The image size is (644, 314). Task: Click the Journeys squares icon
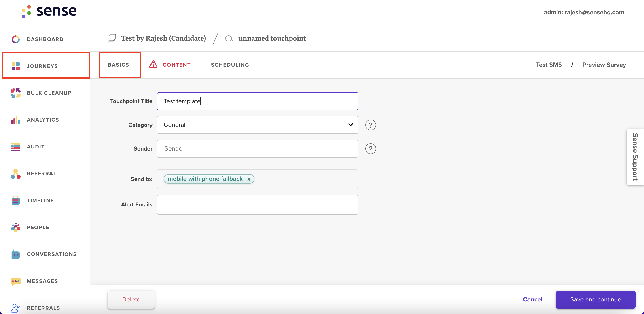click(15, 66)
